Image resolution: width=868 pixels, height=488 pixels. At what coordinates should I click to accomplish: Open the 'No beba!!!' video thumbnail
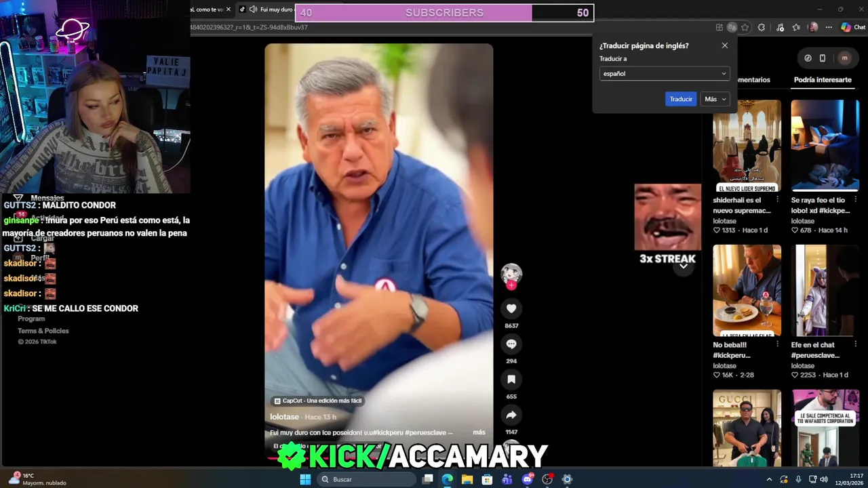pos(747,291)
